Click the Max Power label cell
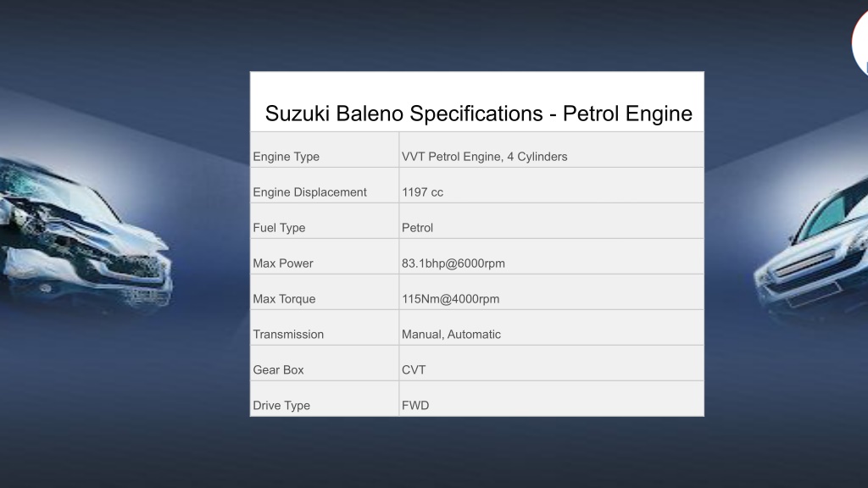The image size is (868, 488). pyautogui.click(x=325, y=256)
